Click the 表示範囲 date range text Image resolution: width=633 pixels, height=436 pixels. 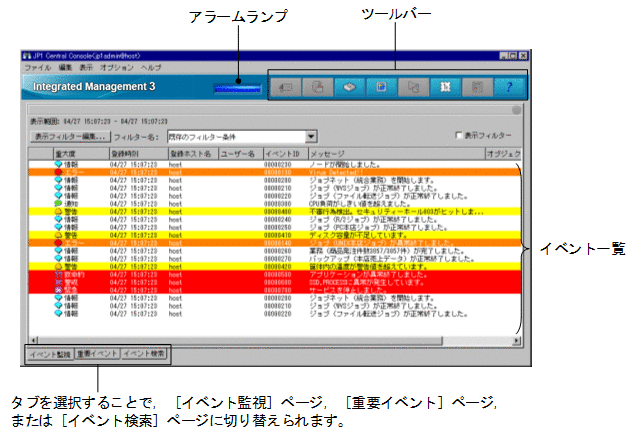point(99,121)
